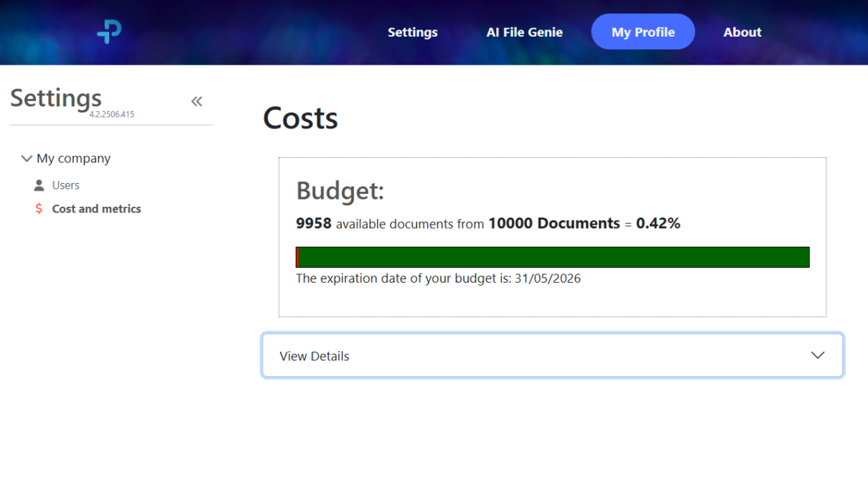Go to My Profile tab
This screenshot has height=488, width=868.
coord(643,32)
